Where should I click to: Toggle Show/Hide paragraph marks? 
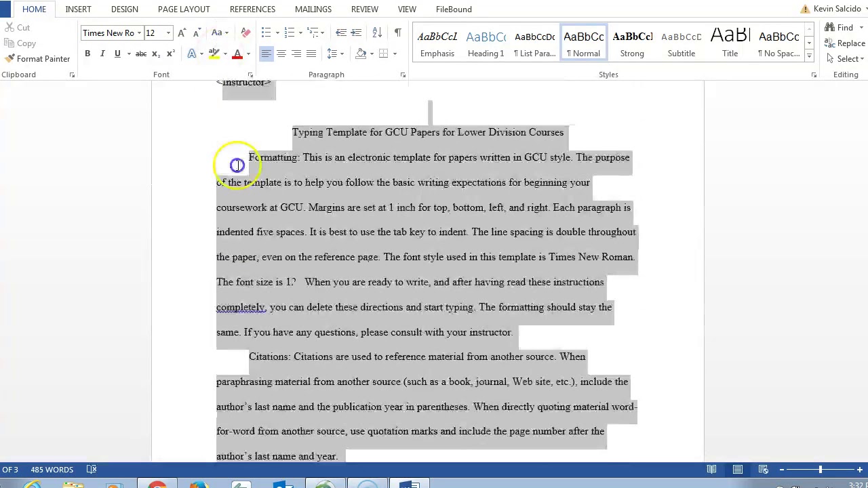398,33
